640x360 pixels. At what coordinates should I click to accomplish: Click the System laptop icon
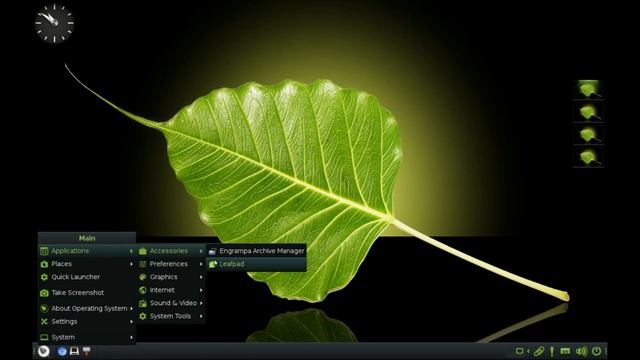[x=44, y=338]
